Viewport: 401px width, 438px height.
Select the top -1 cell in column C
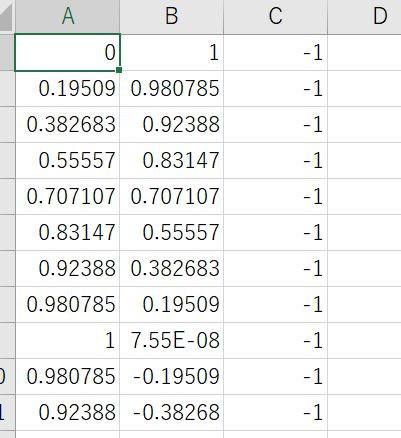[x=275, y=52]
